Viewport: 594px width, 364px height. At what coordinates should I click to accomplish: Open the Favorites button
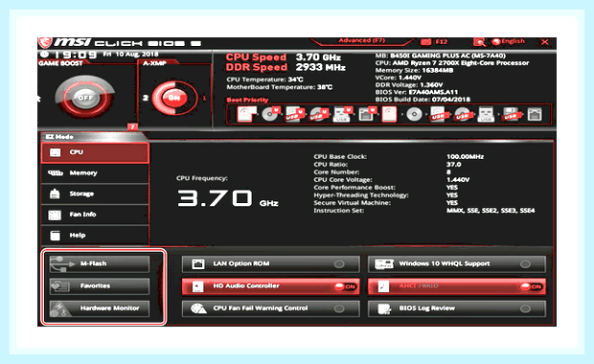[100, 286]
